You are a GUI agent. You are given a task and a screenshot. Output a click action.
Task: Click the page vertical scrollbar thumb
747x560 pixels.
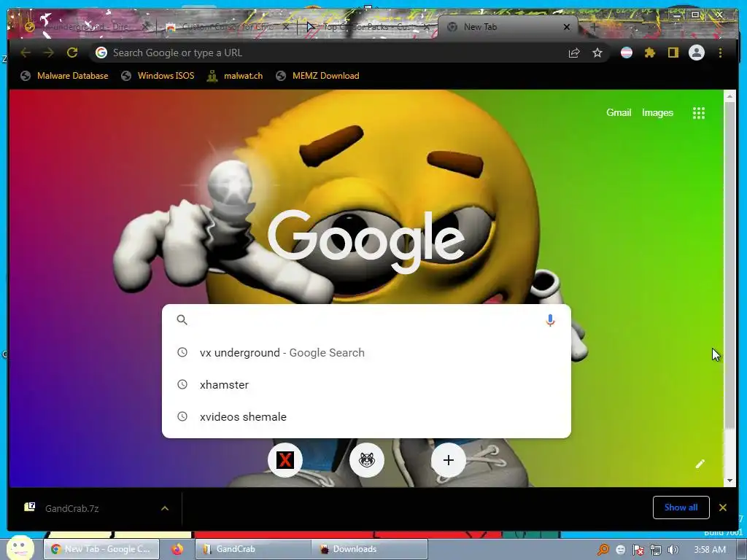click(729, 264)
